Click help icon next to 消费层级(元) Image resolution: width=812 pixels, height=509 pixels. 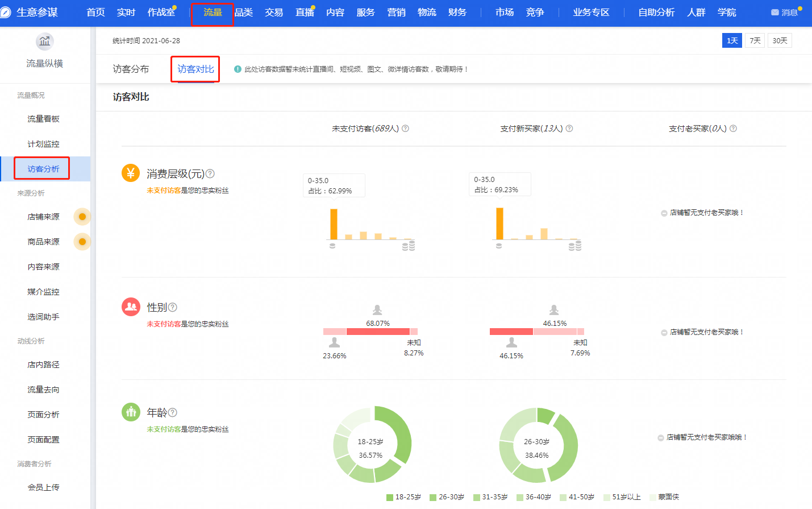tap(210, 173)
